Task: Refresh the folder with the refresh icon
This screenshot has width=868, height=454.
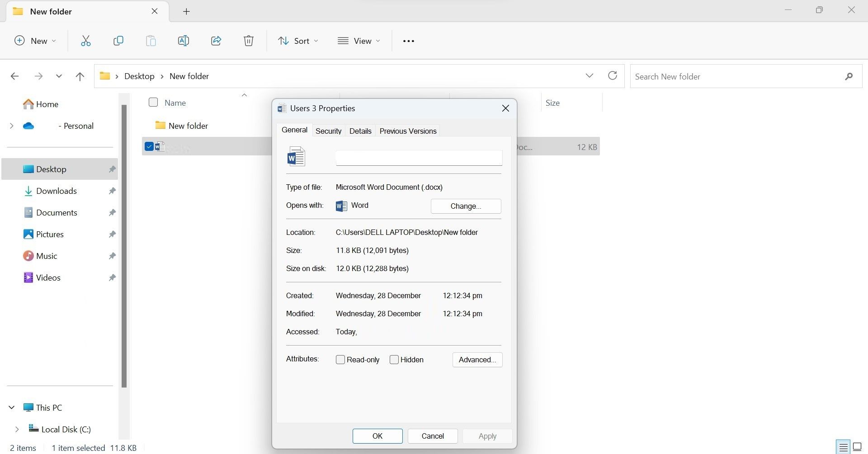Action: tap(612, 76)
